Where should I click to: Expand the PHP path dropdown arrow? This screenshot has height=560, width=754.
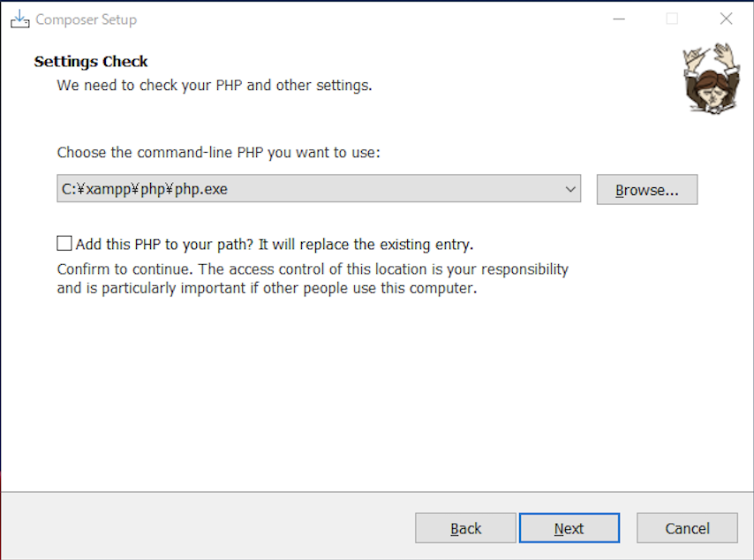(x=570, y=189)
